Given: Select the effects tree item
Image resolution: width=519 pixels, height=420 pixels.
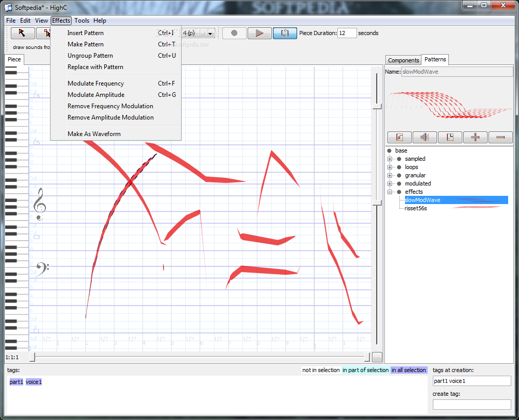Looking at the screenshot, I should pos(414,192).
